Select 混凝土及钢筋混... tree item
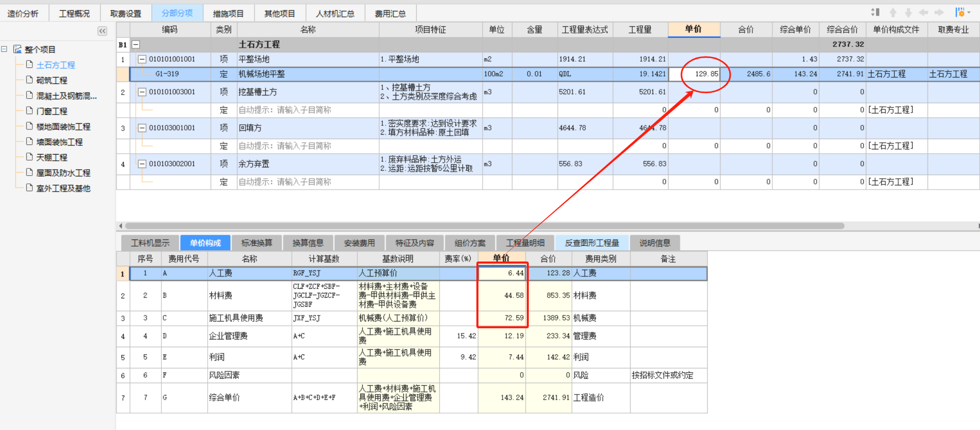980x430 pixels. point(66,96)
